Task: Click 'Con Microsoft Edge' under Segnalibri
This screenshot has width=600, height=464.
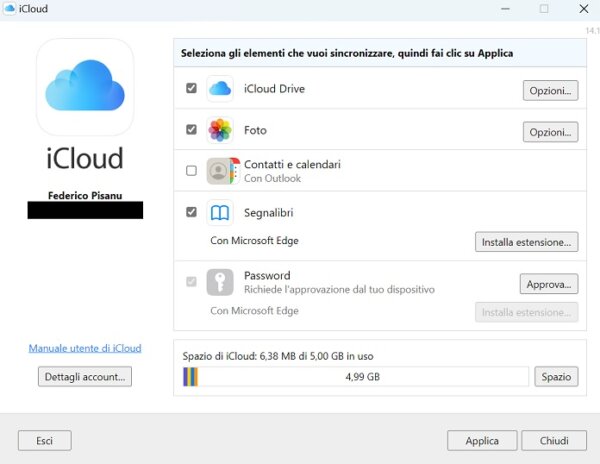Action: (x=254, y=241)
